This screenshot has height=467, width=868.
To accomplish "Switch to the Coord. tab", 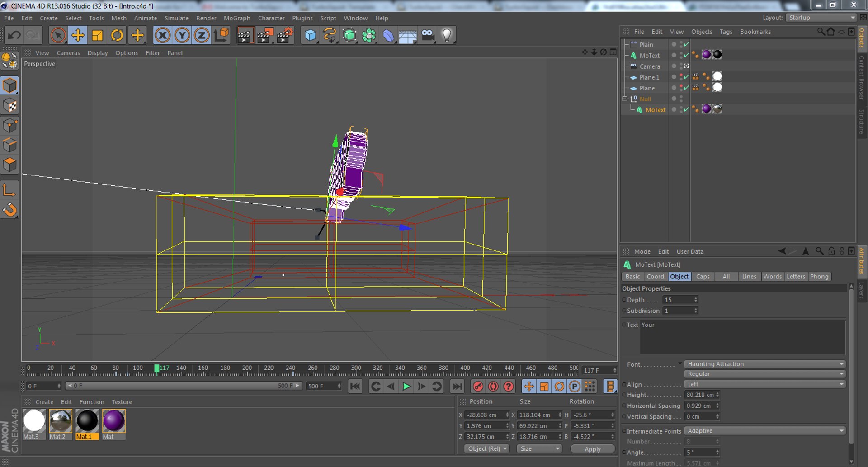I will [656, 277].
